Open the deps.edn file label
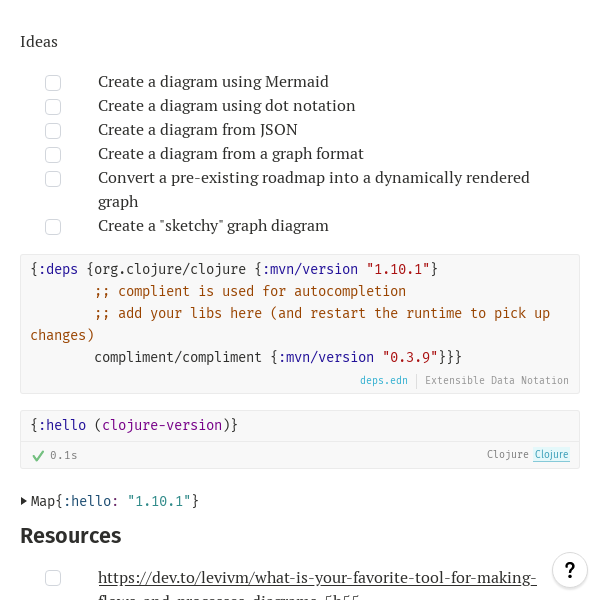Image resolution: width=600 pixels, height=600 pixels. click(x=384, y=381)
